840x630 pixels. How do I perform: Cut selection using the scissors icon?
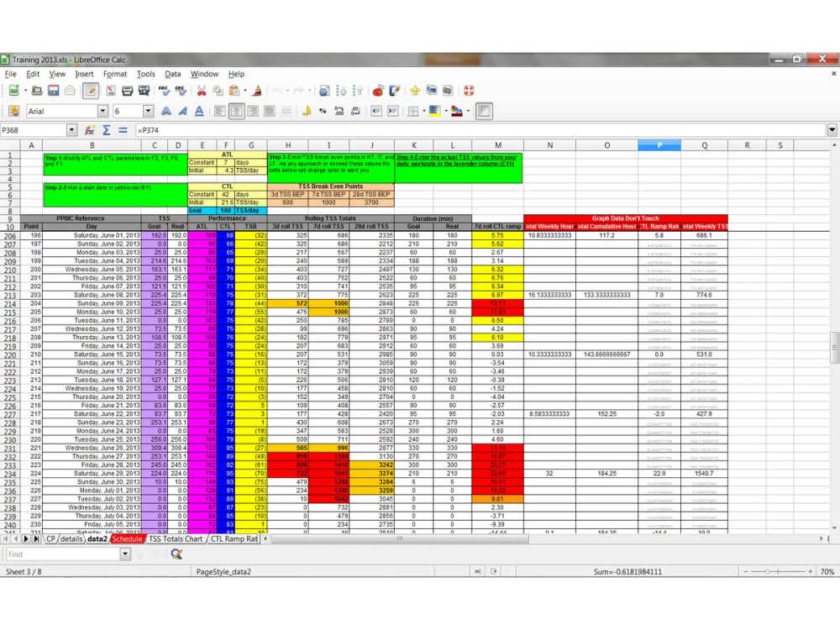[x=202, y=91]
